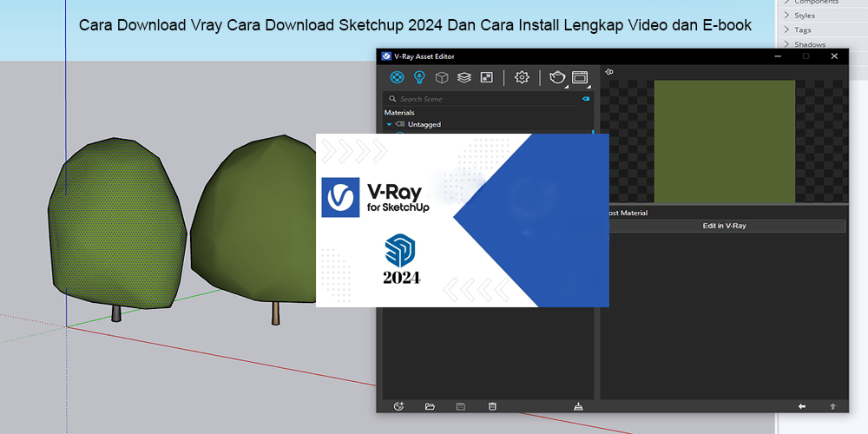Click the SketchUp 2024 logo
This screenshot has height=434, width=868.
400,259
